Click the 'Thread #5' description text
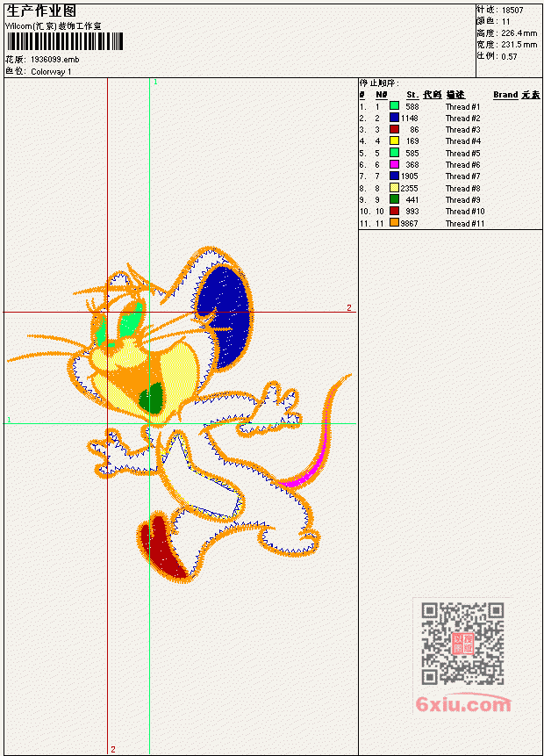This screenshot has width=544, height=756. pos(462,154)
